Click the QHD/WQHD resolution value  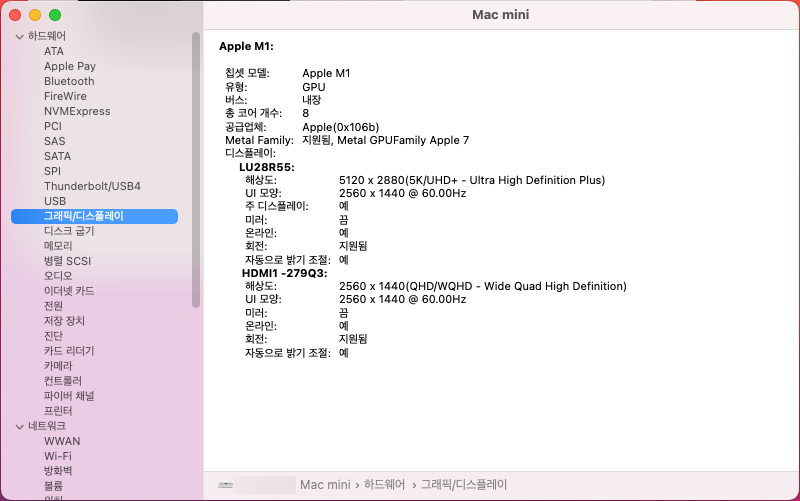(482, 286)
